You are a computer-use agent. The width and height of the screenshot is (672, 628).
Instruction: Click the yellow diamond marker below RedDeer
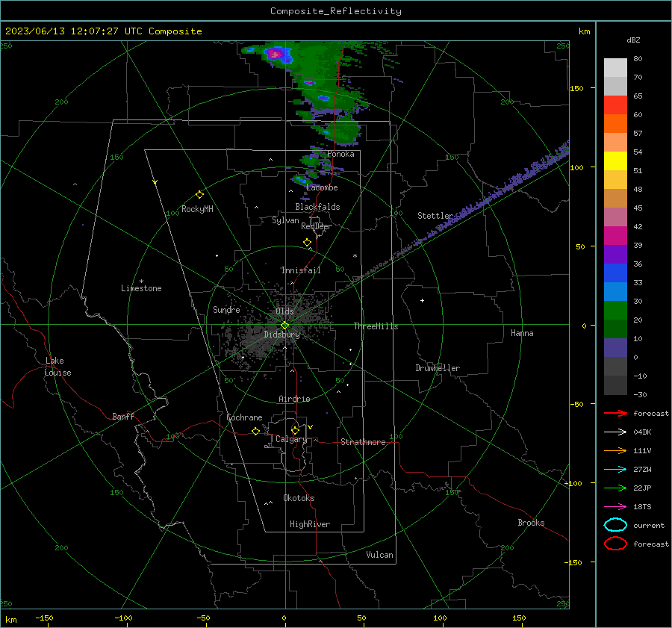[308, 243]
